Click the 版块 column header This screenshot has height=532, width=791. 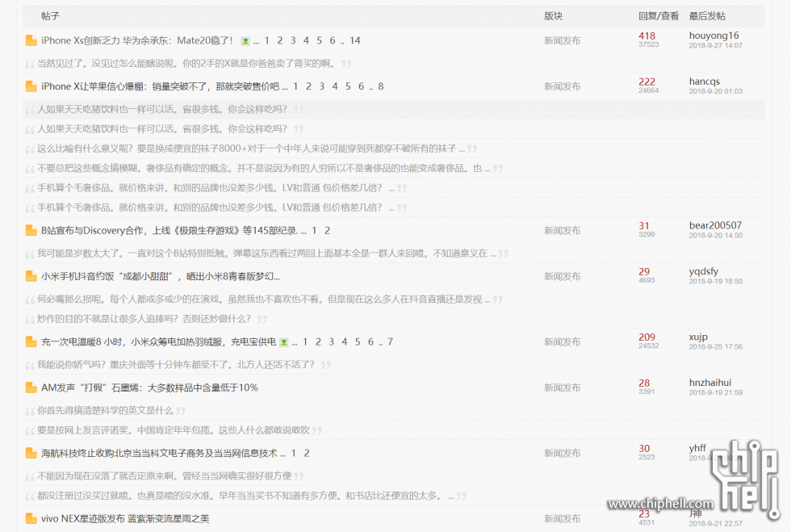[x=554, y=16]
